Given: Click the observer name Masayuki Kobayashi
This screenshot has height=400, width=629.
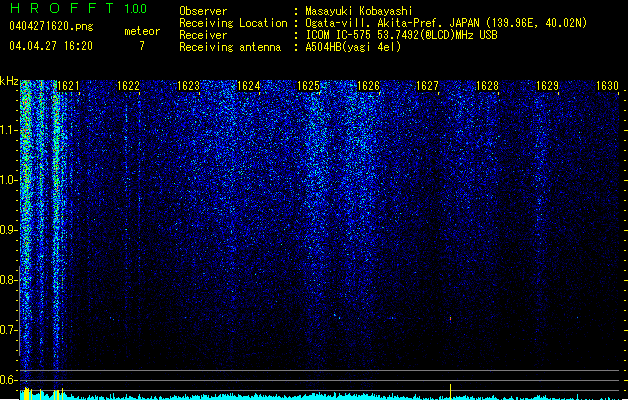Looking at the screenshot, I should (x=359, y=11).
